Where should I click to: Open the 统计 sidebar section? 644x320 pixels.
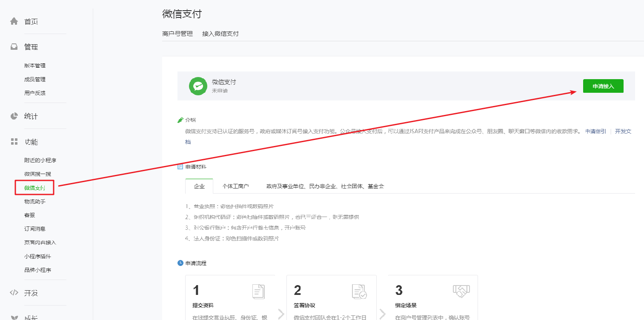[x=31, y=116]
